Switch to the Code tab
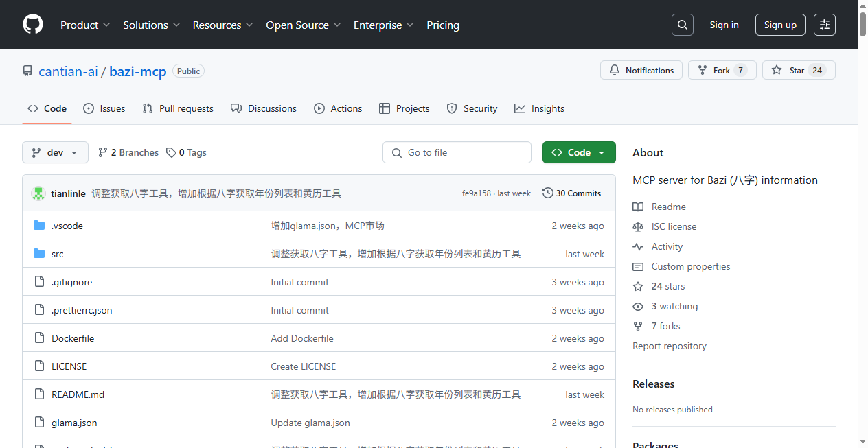 pyautogui.click(x=47, y=108)
